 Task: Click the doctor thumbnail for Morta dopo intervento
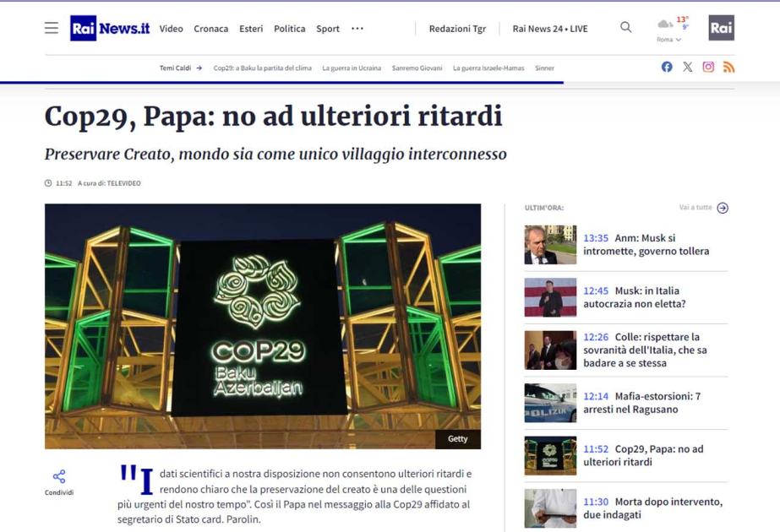pos(550,508)
